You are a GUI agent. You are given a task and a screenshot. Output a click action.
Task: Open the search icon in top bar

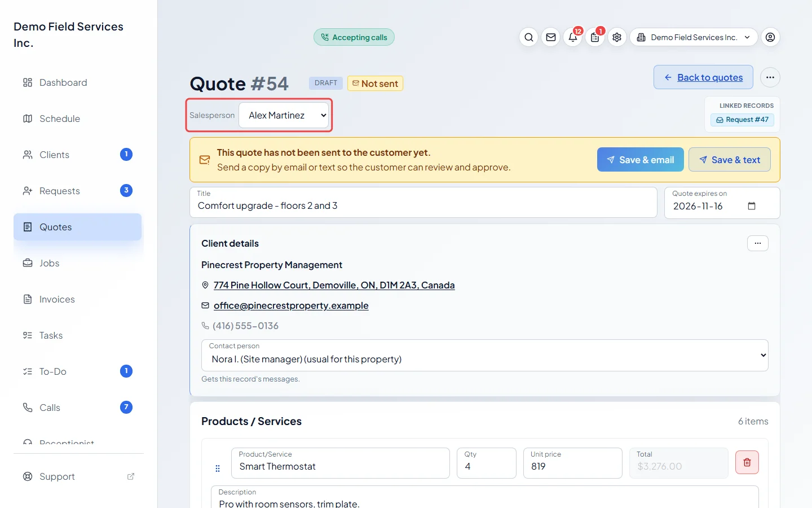pyautogui.click(x=528, y=37)
